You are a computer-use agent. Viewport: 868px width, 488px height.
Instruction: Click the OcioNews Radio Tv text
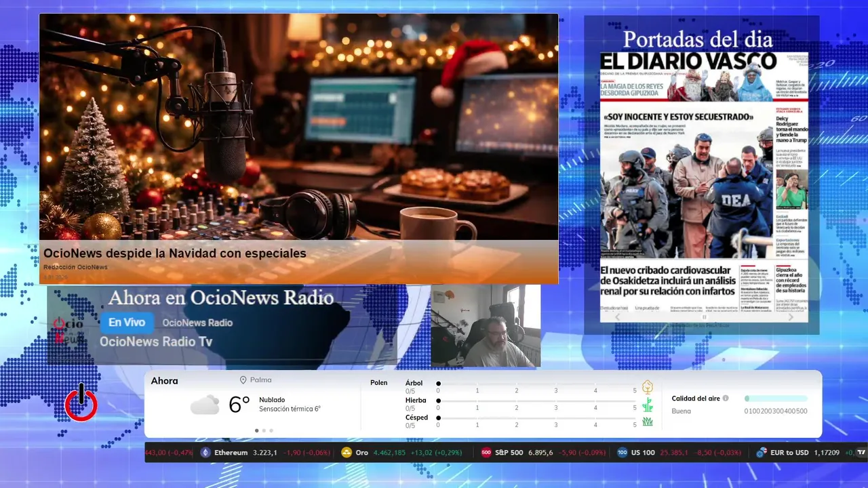[156, 342]
